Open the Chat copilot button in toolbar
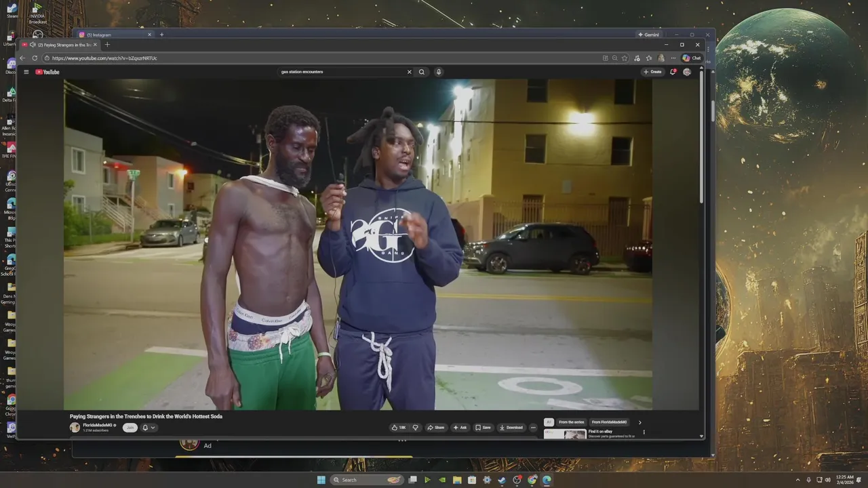 click(x=692, y=58)
